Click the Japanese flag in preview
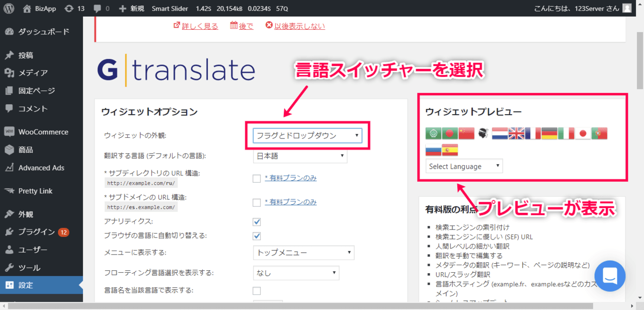 click(583, 133)
